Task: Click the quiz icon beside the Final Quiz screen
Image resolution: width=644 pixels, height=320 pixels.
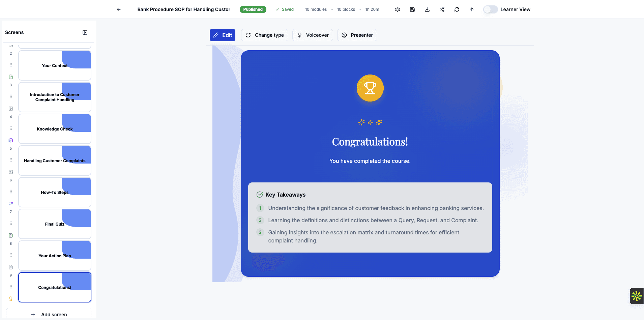Action: (10, 235)
